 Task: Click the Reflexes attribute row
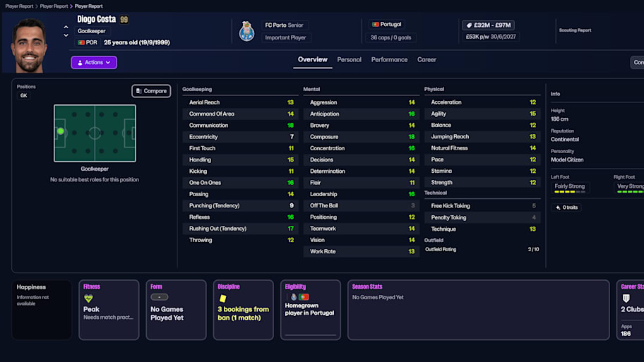tap(241, 217)
